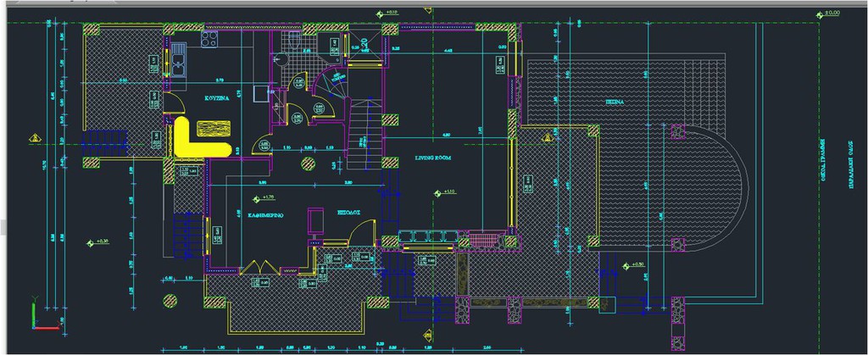Pick the +0.50 level marker near pool

pos(632,265)
